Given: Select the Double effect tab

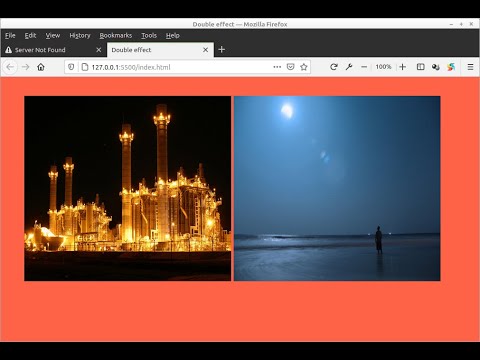Looking at the screenshot, I should [160, 50].
